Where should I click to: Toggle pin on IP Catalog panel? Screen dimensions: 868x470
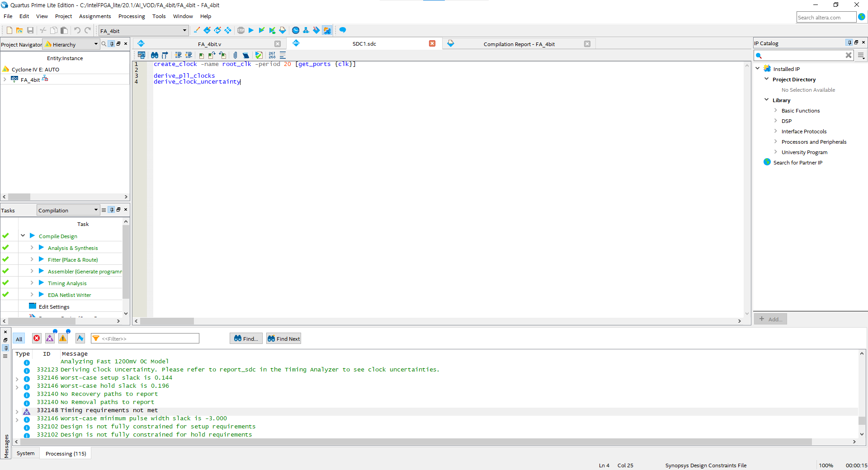[849, 42]
